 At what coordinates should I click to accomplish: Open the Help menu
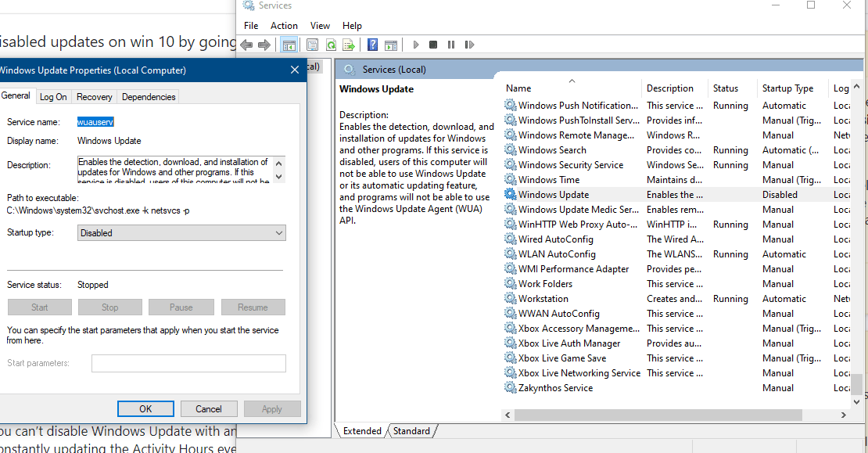(x=352, y=26)
